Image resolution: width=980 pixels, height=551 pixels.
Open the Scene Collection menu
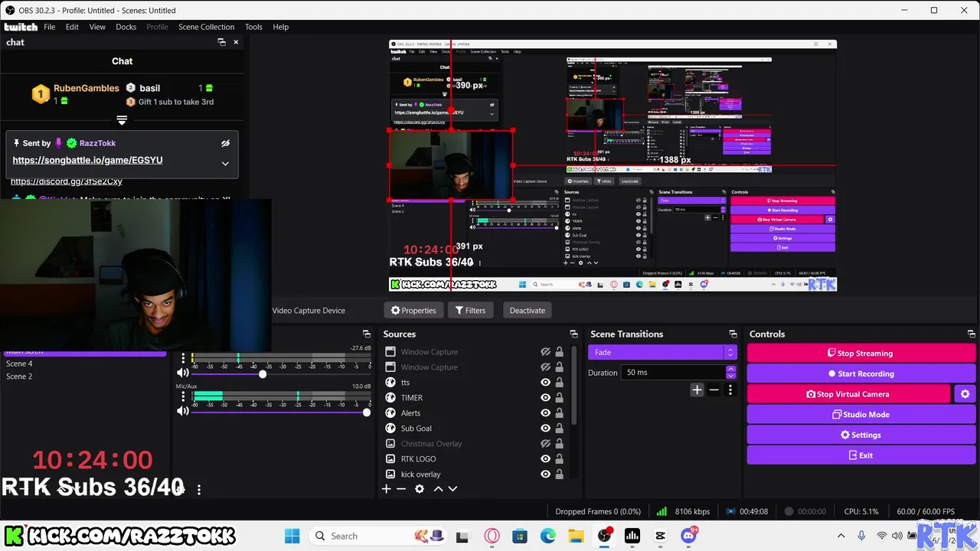tap(206, 27)
